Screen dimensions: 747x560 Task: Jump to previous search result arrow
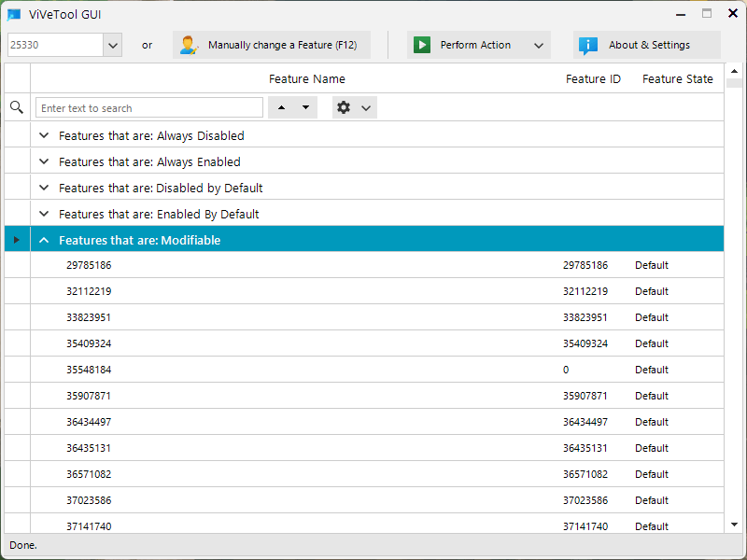(x=282, y=107)
